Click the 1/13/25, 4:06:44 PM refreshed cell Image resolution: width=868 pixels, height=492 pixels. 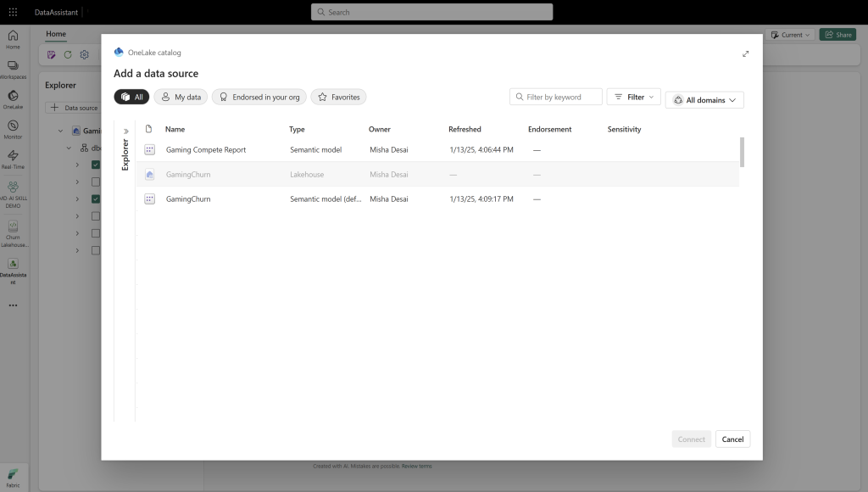pyautogui.click(x=481, y=149)
